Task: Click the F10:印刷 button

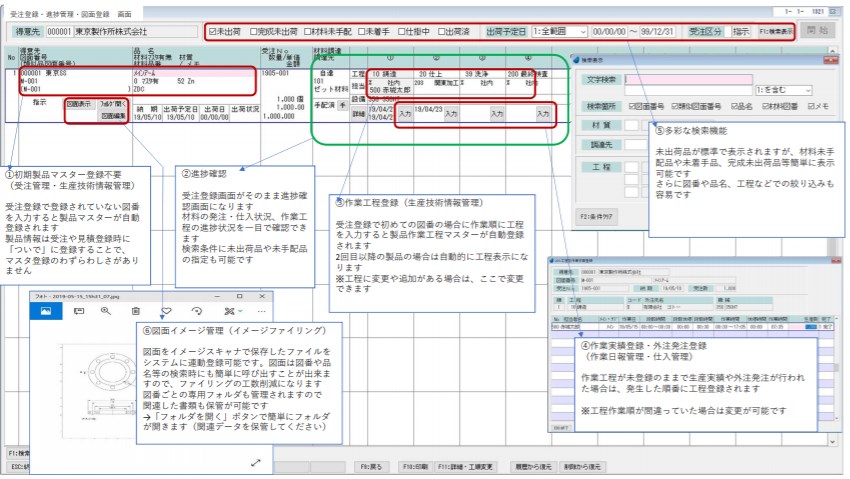Action: tap(415, 467)
